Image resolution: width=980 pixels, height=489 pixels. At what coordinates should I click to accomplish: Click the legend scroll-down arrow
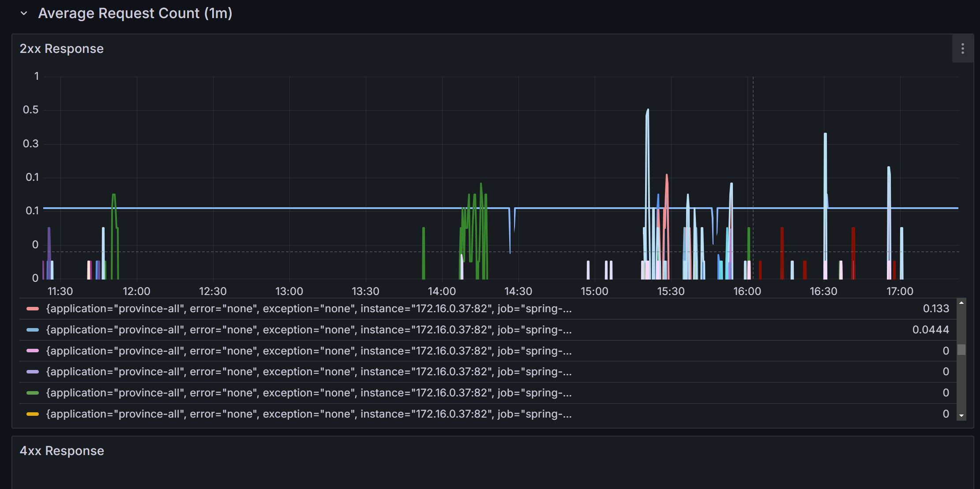tap(961, 415)
